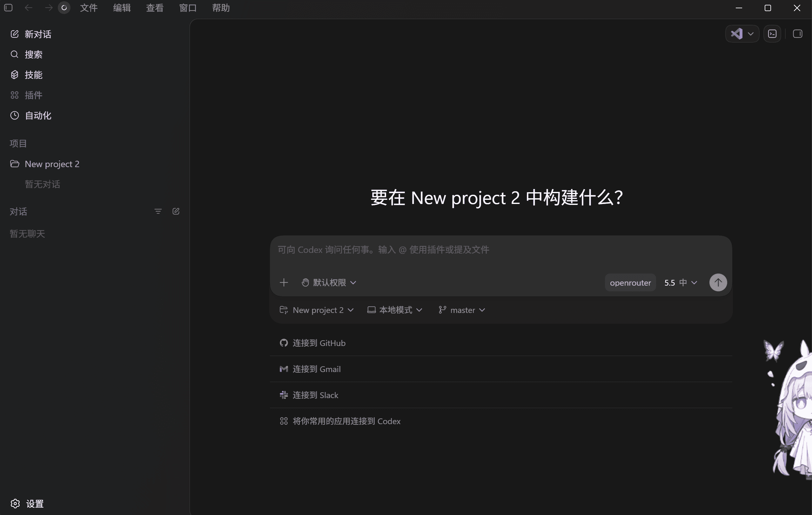The width and height of the screenshot is (812, 515).
Task: Click the reload spinner icon in title bar
Action: point(64,7)
